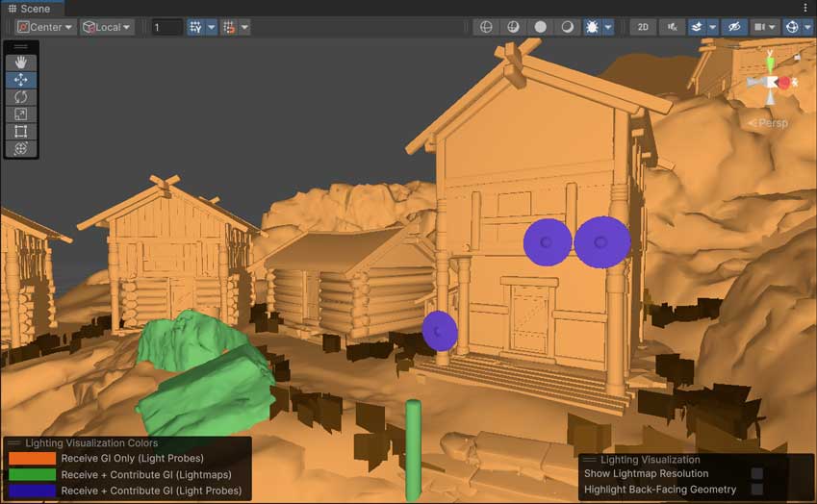Viewport: 817px width, 504px height.
Task: Open the Scene view more options menu
Action: pos(805,8)
